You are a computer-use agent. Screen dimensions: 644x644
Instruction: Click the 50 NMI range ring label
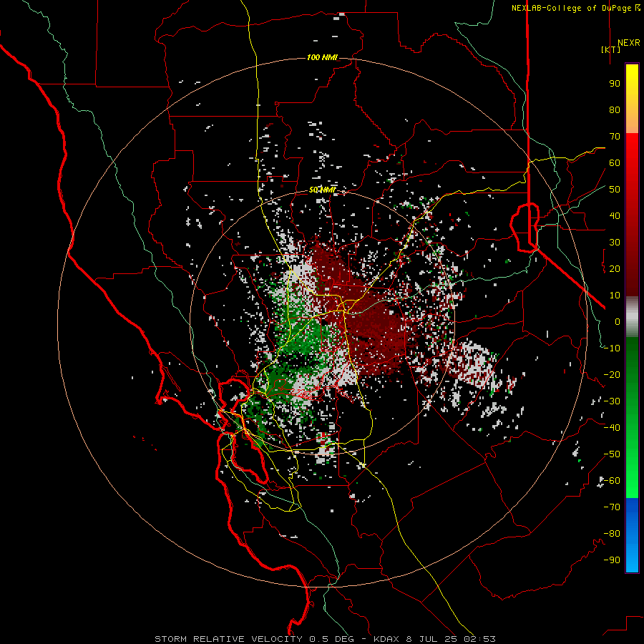322,190
